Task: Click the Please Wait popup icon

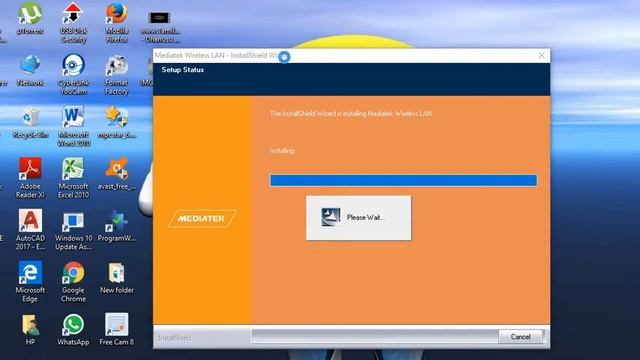Action: [x=330, y=217]
